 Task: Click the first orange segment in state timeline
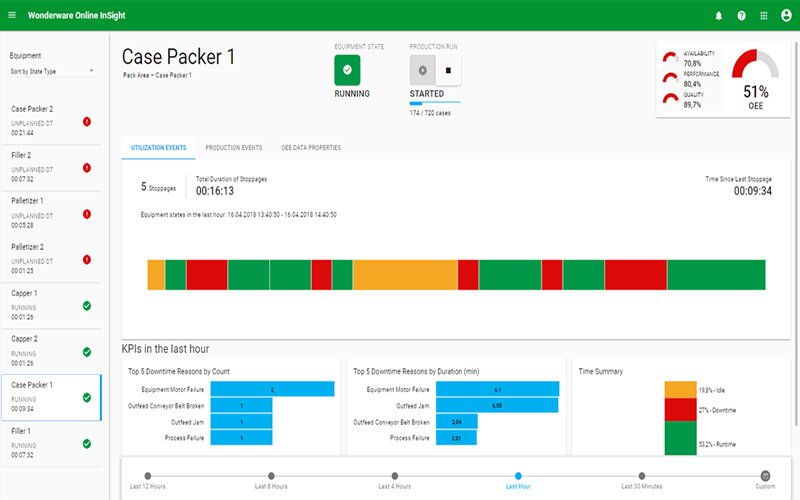click(156, 275)
